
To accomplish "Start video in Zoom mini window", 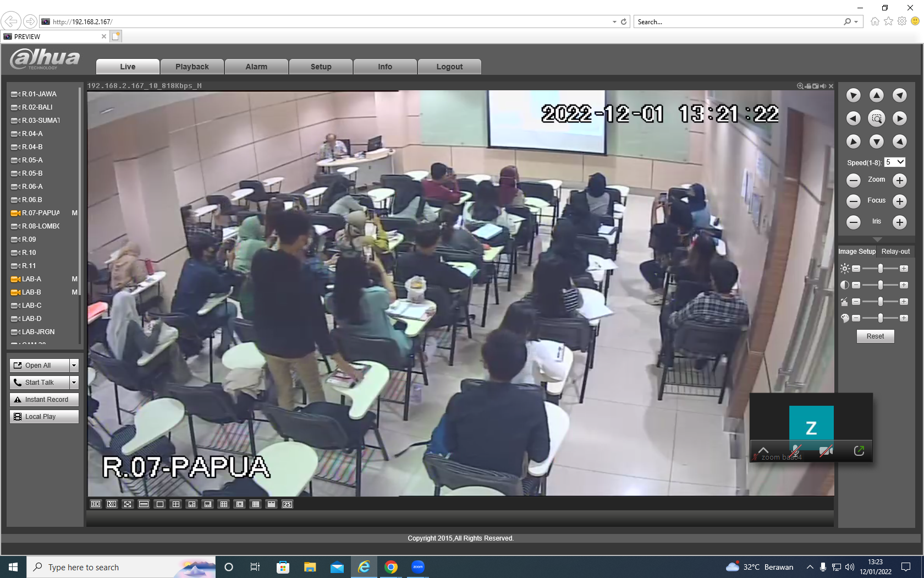I will pos(826,451).
